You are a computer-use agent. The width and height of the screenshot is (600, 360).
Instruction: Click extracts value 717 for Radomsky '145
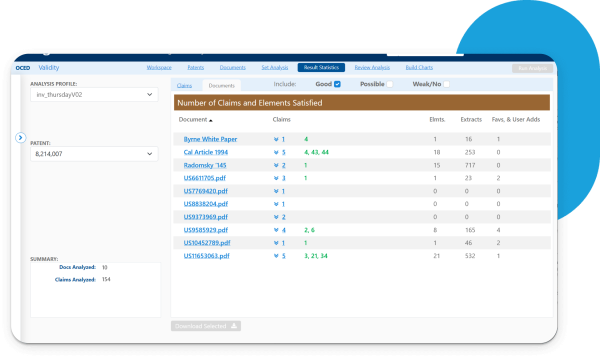470,165
